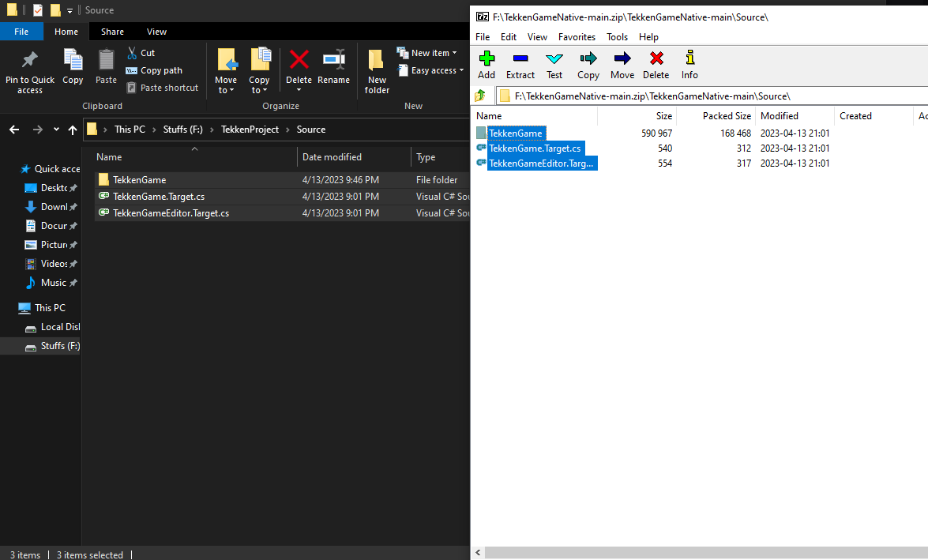
Task: Select Documents in Quick access sidebar
Action: click(51, 226)
